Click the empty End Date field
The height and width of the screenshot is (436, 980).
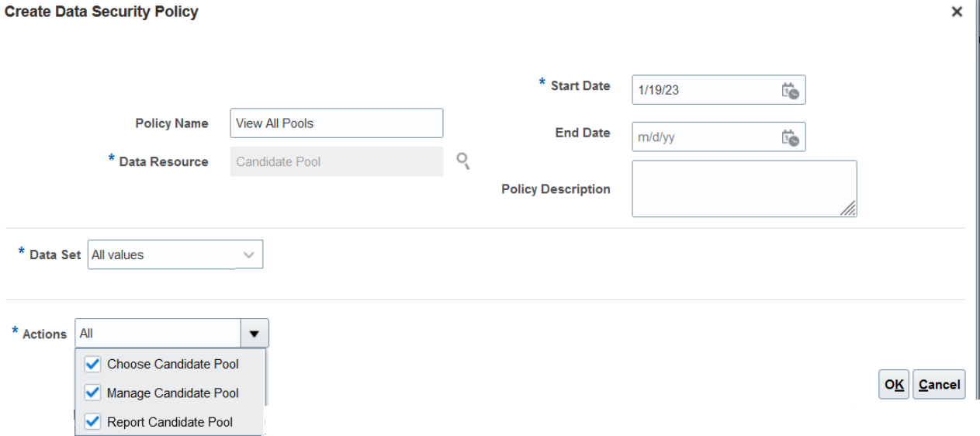tap(702, 137)
